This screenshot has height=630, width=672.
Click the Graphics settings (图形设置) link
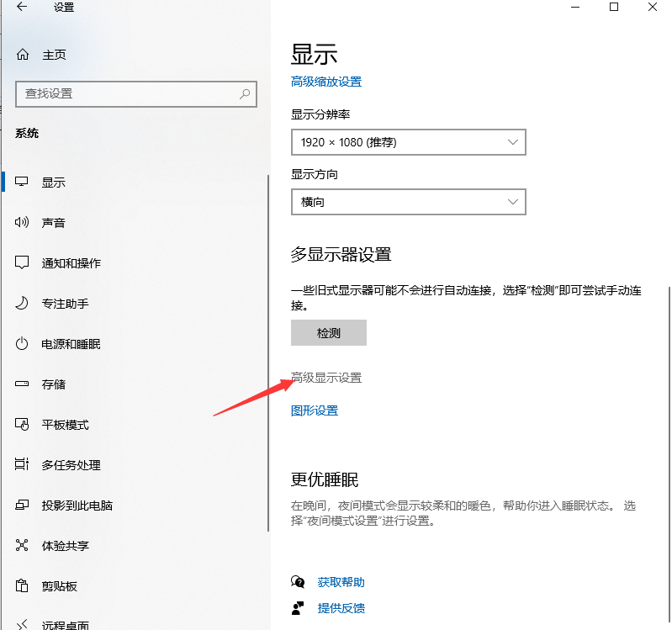click(315, 410)
